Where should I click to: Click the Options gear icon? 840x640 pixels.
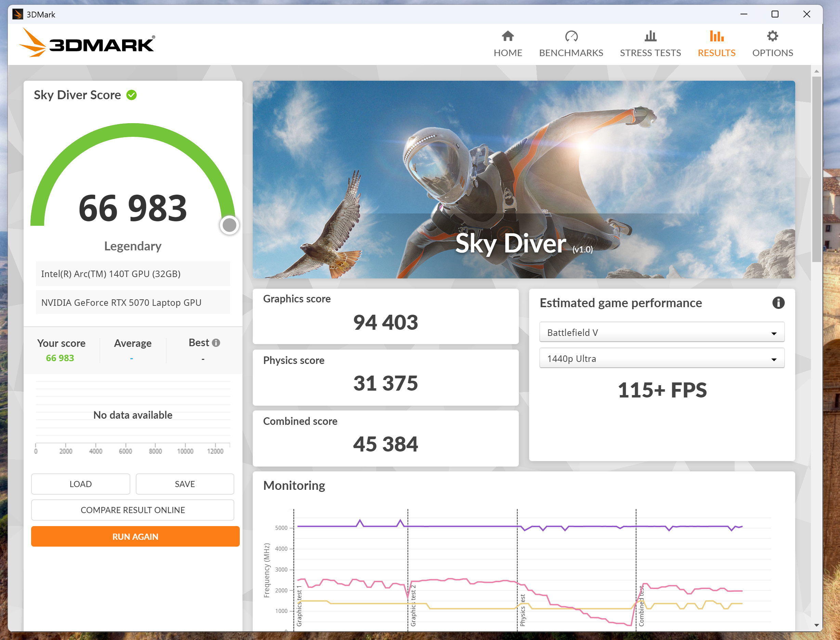(x=772, y=36)
